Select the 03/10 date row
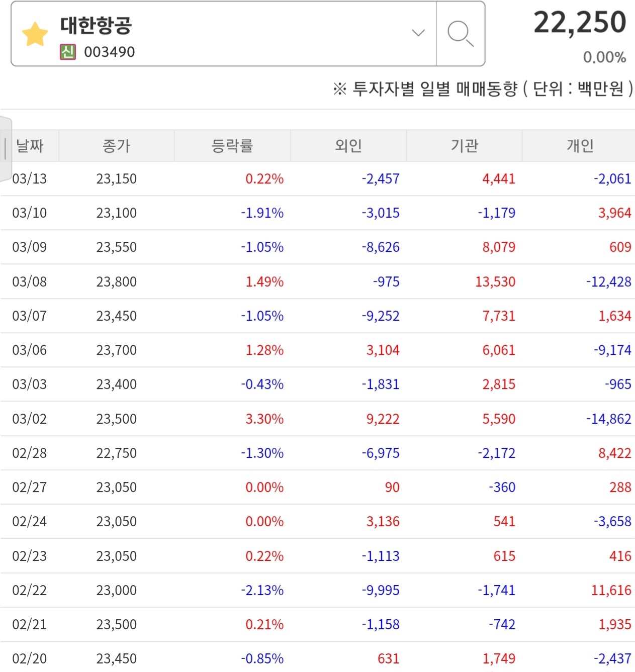635x672 pixels. click(x=317, y=213)
